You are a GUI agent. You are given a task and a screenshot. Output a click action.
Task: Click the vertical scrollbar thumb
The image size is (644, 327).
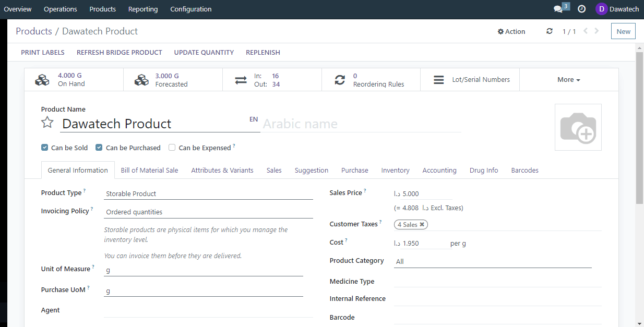(x=640, y=127)
